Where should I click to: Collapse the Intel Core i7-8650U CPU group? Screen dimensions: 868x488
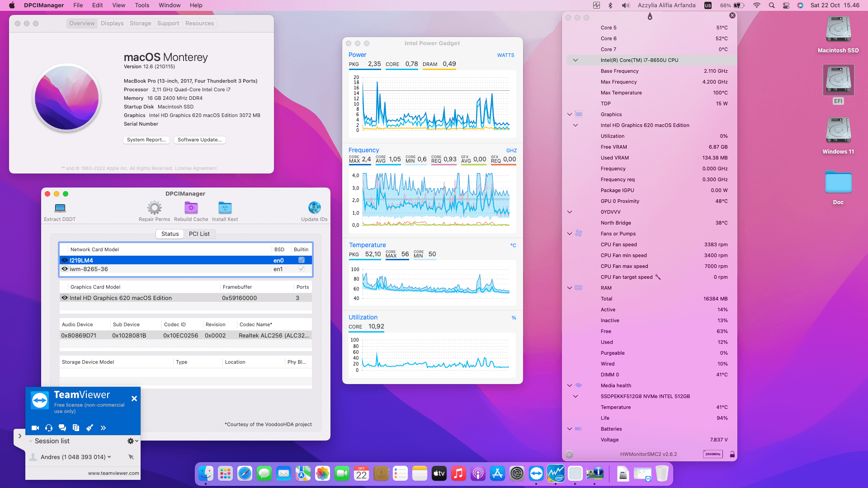point(576,60)
